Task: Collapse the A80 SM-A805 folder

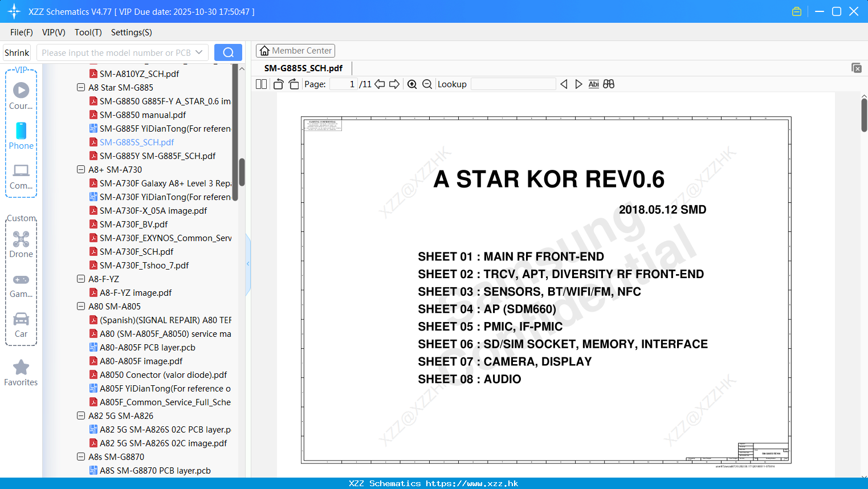Action: coord(81,307)
